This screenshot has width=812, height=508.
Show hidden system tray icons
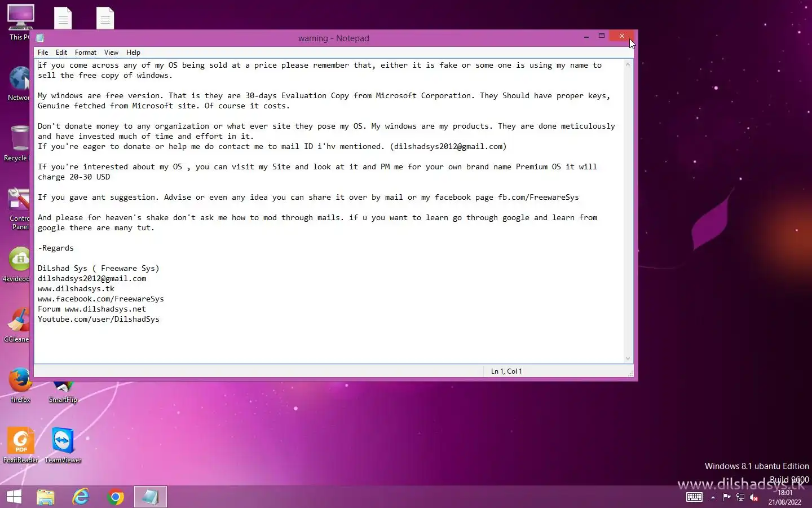click(x=713, y=497)
